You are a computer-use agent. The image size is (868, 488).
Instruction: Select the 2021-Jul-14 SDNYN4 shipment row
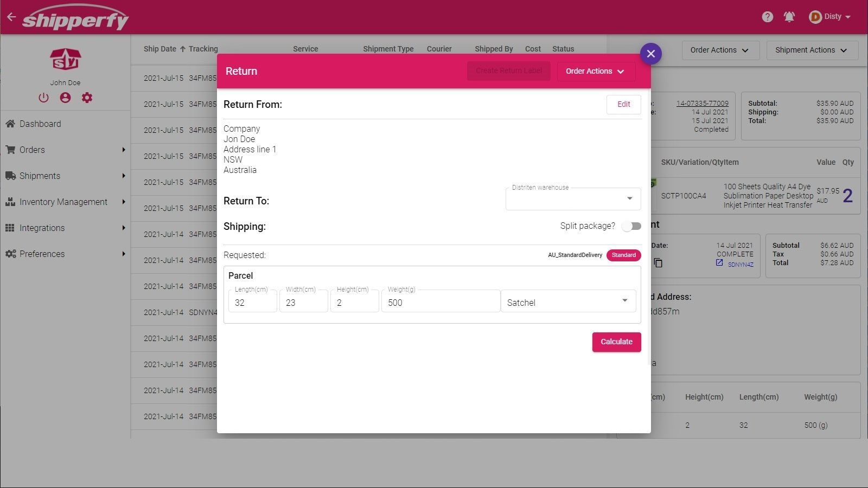coord(174,312)
